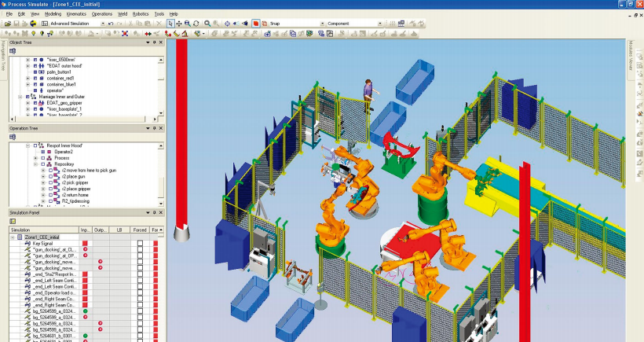Viewport: 644px width, 342px height.
Task: Toggle visibility square of container_blue1
Action: (35, 84)
